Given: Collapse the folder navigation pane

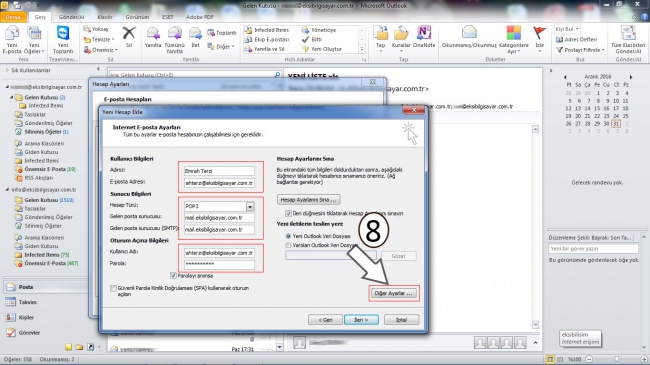Looking at the screenshot, I should tap(98, 69).
